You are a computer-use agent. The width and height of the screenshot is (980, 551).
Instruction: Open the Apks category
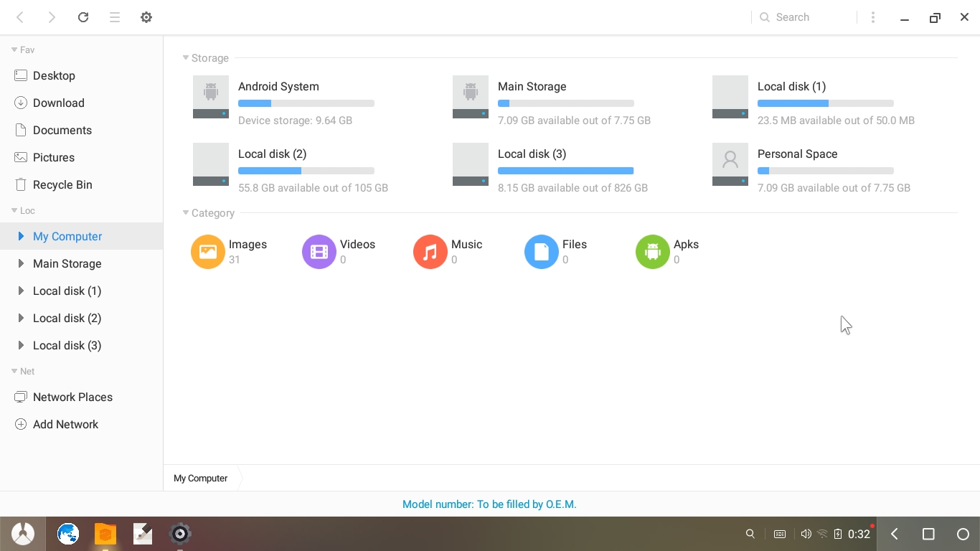(x=653, y=252)
